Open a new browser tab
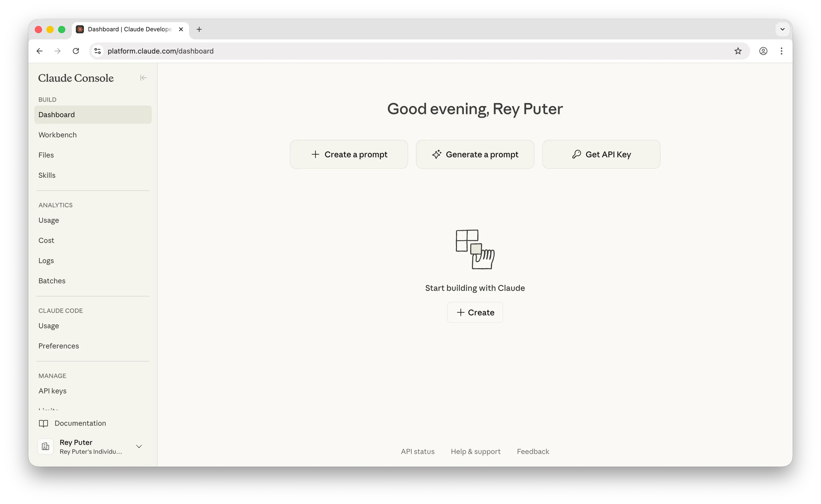 tap(199, 29)
